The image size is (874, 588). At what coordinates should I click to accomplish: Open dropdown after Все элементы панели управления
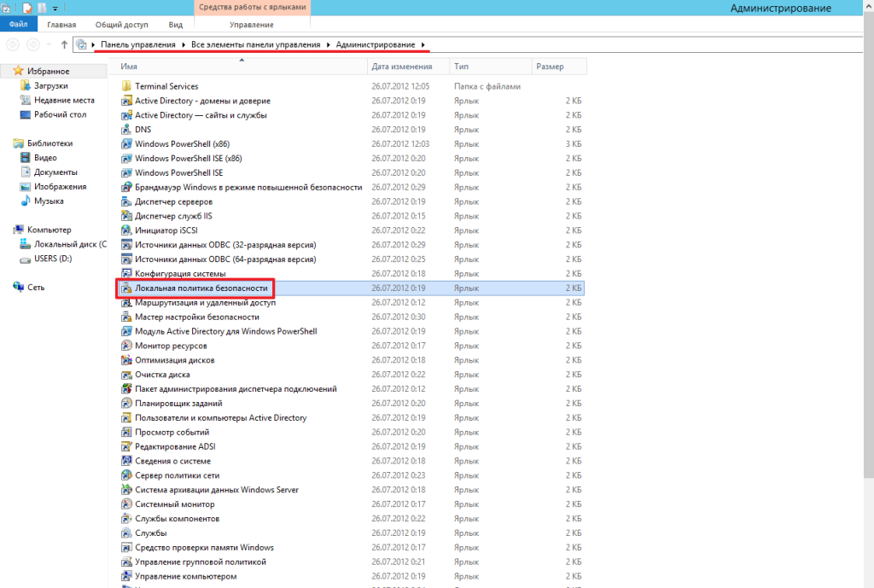[329, 44]
